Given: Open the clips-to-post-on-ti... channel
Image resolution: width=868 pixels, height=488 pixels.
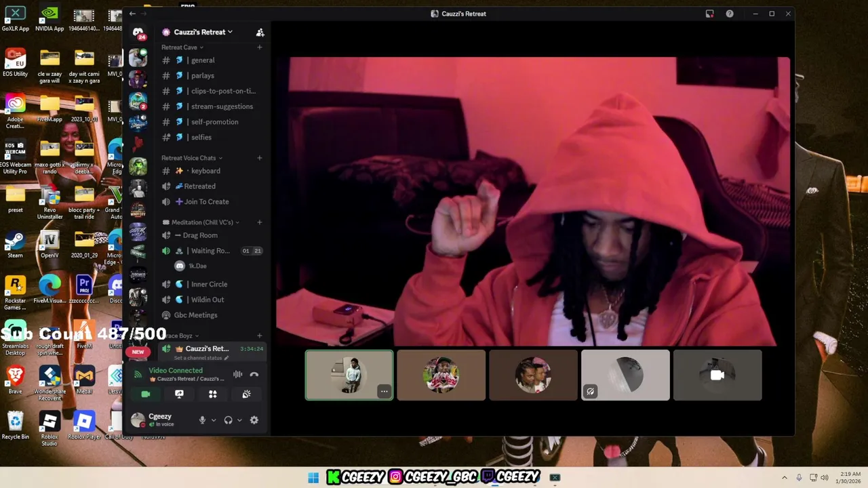Looking at the screenshot, I should pyautogui.click(x=212, y=91).
